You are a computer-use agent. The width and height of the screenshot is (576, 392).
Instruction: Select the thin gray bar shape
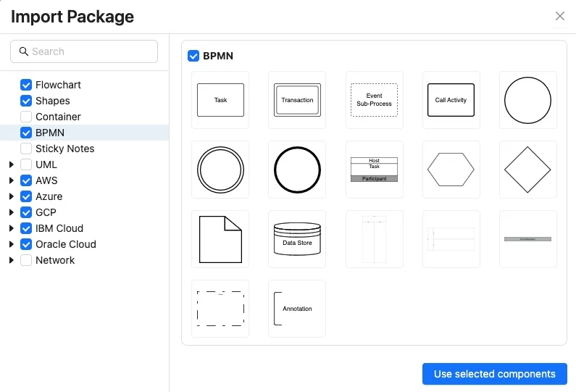point(528,239)
